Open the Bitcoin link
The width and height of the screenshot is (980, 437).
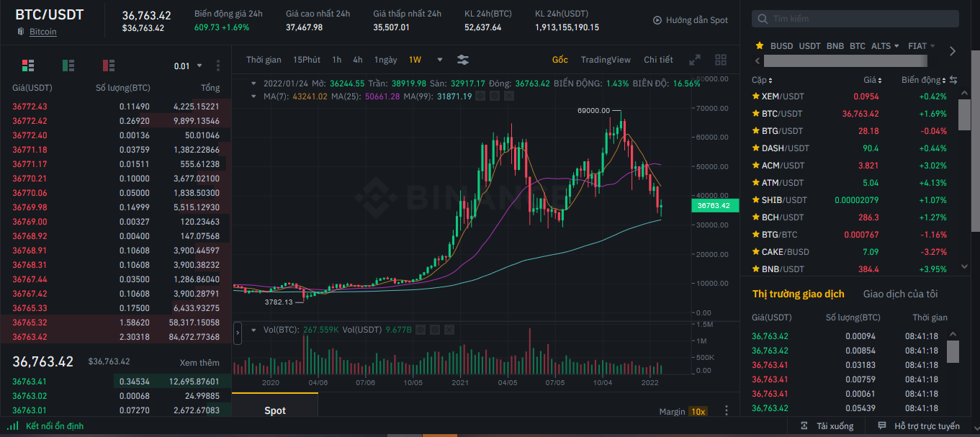point(42,32)
